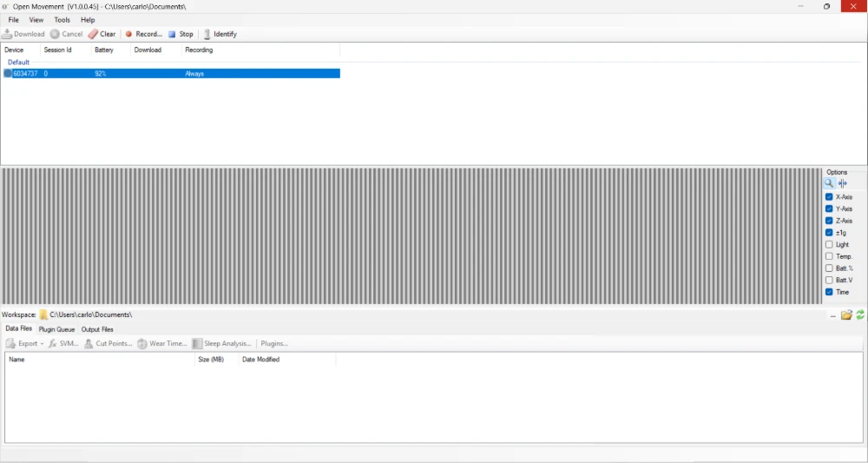Click the Session Id column header

point(65,50)
